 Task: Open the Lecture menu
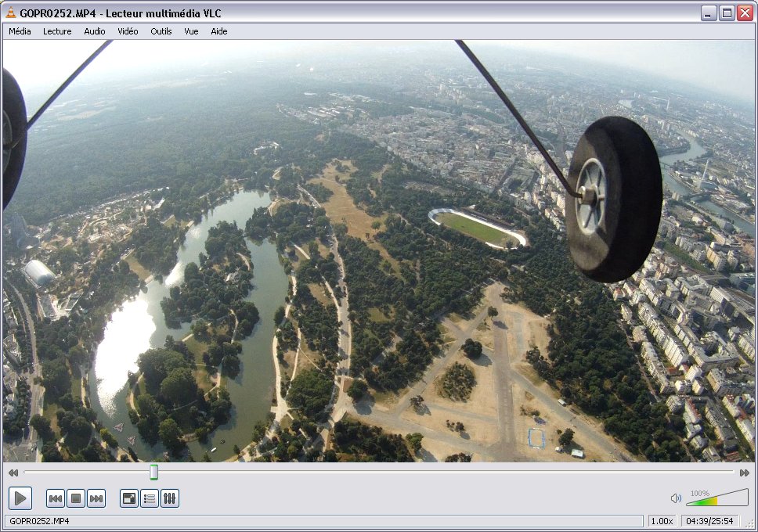click(57, 31)
